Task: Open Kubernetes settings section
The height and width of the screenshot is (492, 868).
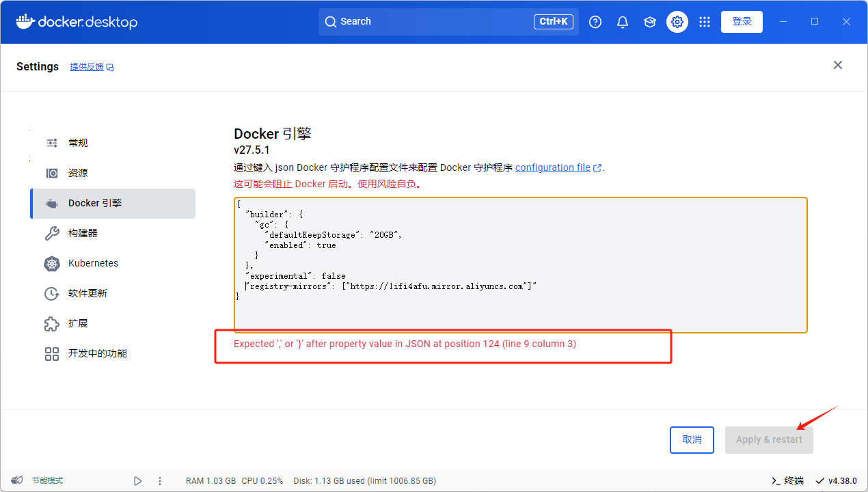Action: (93, 263)
